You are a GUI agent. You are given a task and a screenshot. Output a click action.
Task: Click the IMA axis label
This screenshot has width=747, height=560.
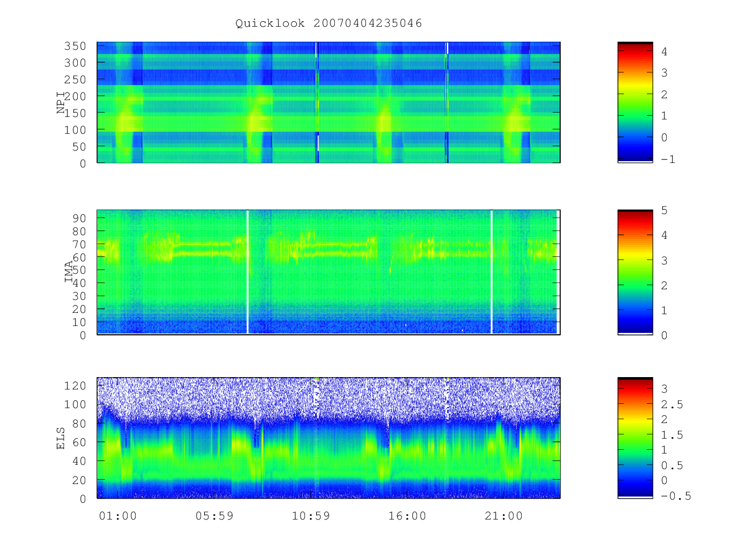[x=68, y=272]
